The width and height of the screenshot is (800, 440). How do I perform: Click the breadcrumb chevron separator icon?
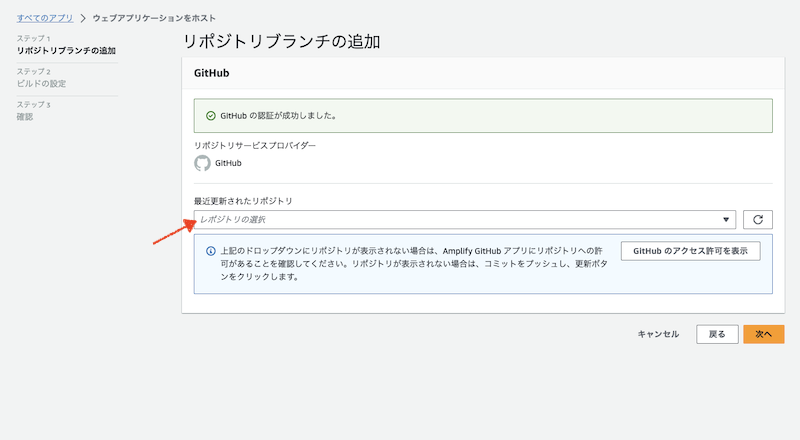coord(83,18)
